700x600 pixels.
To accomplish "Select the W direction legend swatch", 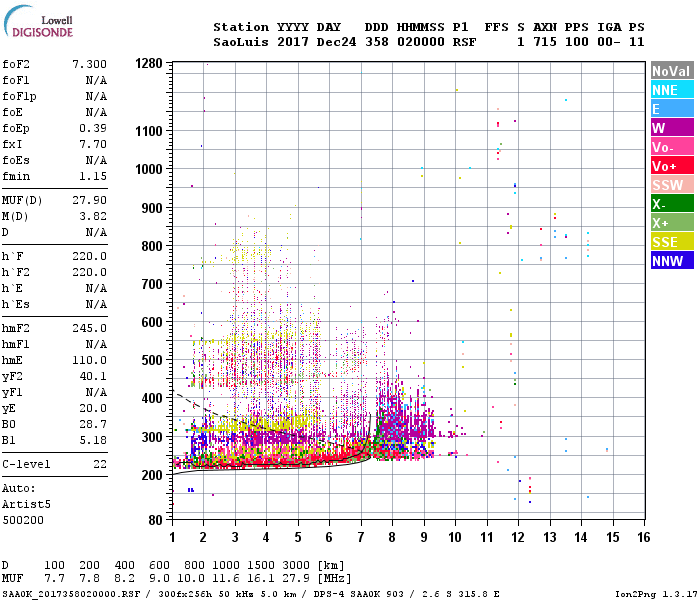I will 672,128.
